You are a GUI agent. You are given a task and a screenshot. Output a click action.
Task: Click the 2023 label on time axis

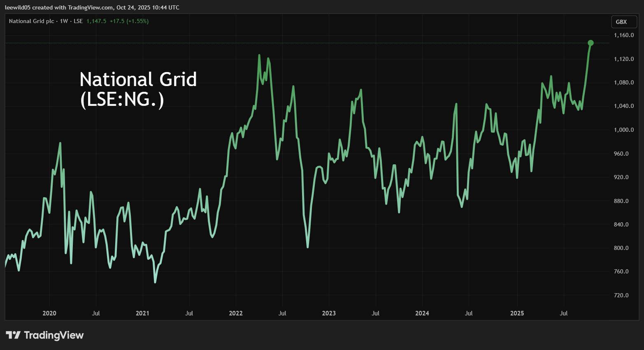coord(329,313)
